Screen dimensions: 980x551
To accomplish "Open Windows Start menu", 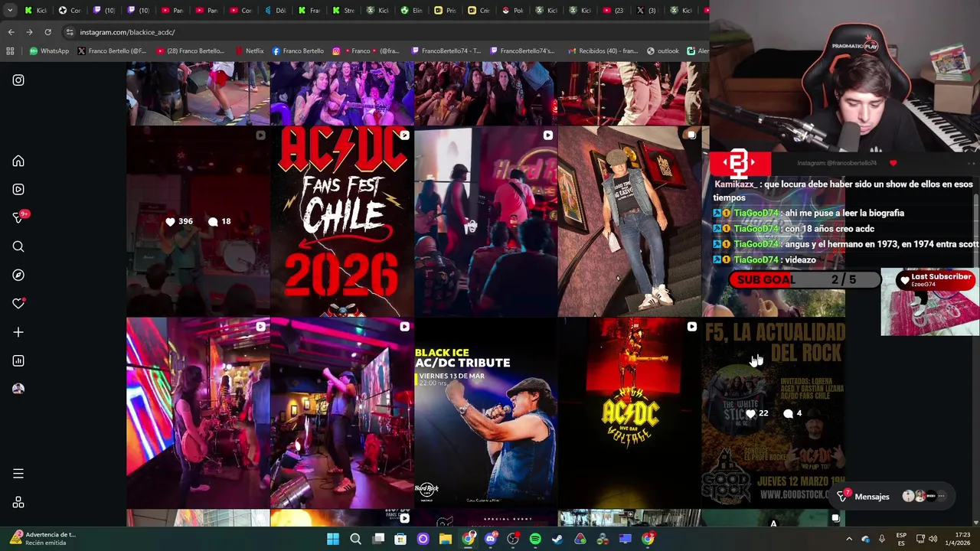I will 333,539.
